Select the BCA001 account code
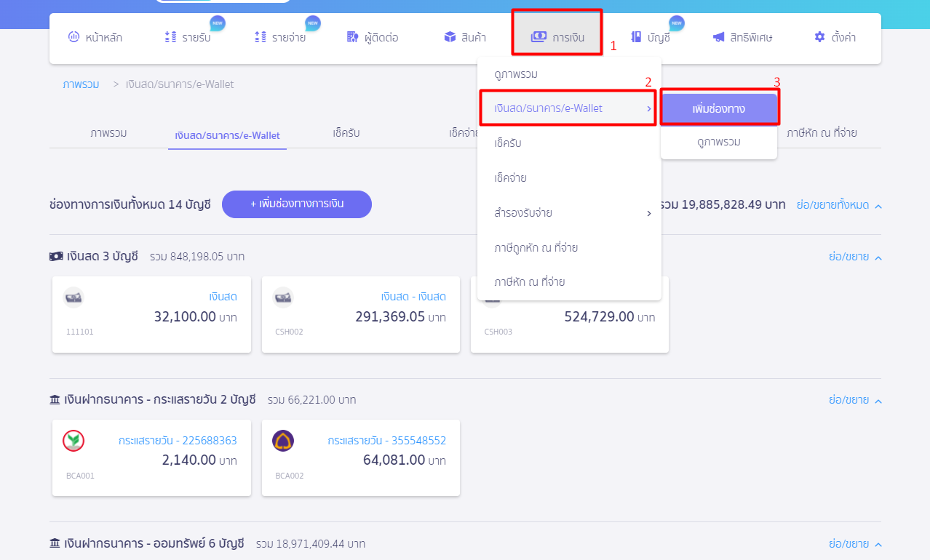 tap(80, 476)
